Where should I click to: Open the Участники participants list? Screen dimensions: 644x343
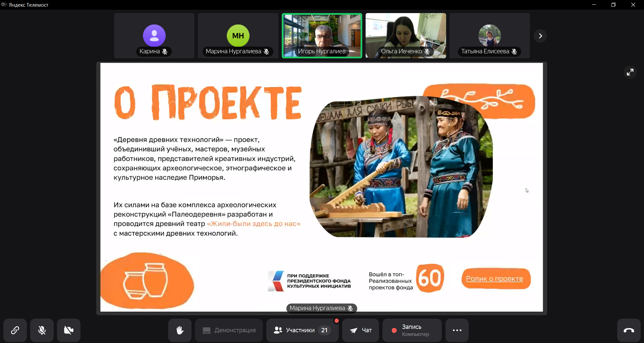300,330
